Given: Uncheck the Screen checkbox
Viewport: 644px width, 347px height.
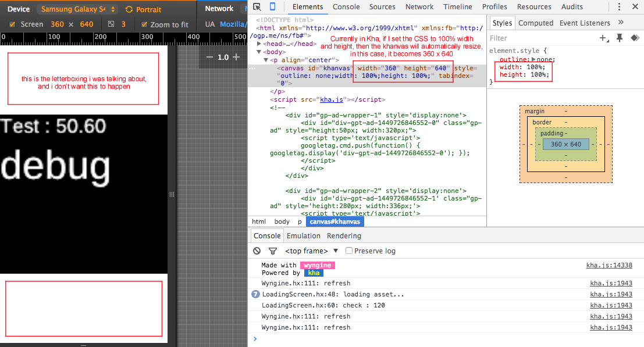Looking at the screenshot, I should [12, 24].
